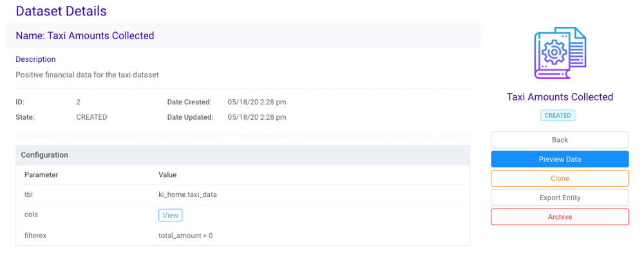Click the Taxi Amounts Collected title under icon

[x=560, y=97]
